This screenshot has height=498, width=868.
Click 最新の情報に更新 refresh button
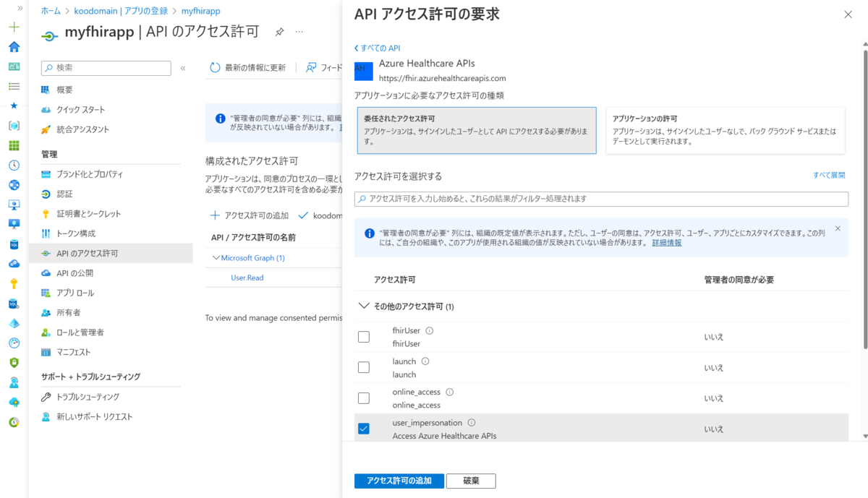click(x=247, y=67)
